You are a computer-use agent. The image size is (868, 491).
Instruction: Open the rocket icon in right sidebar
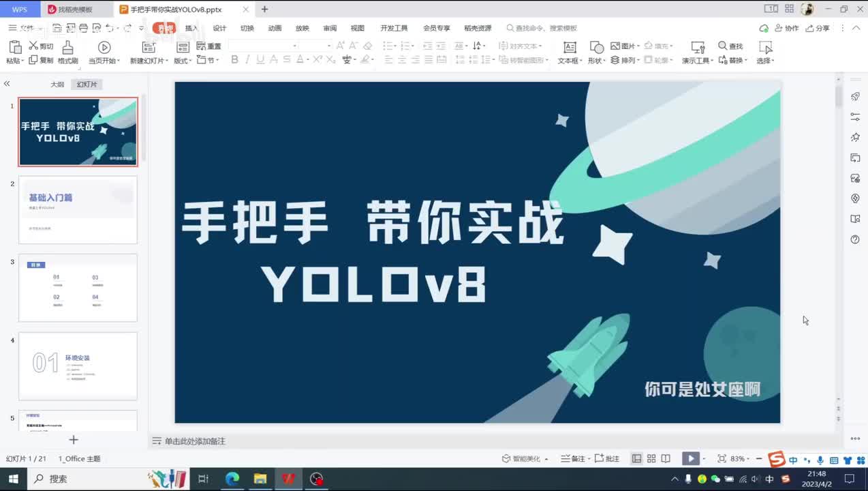point(855,96)
